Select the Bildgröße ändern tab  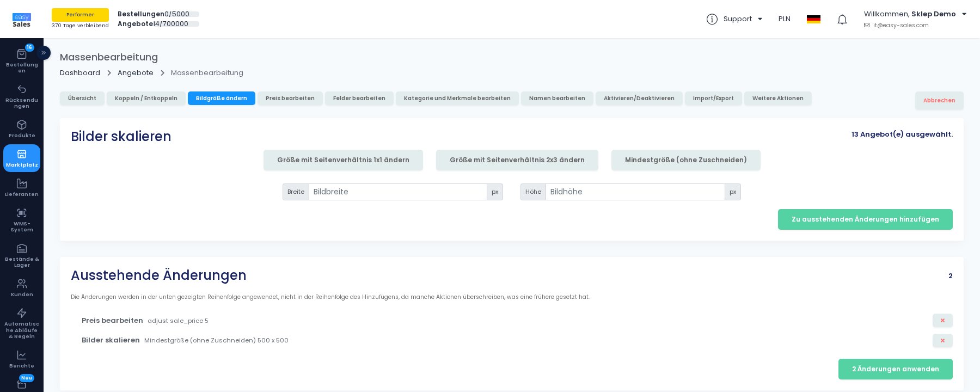click(222, 99)
